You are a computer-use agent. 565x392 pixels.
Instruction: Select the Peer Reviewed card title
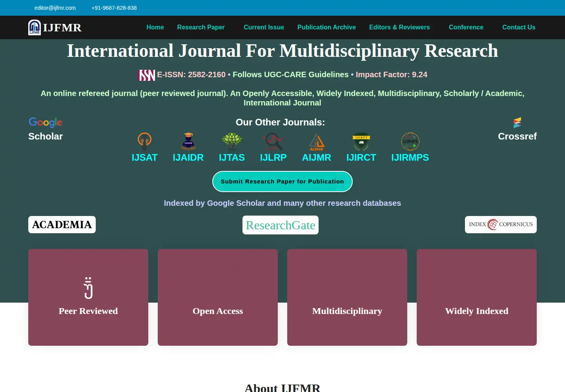pyautogui.click(x=88, y=311)
